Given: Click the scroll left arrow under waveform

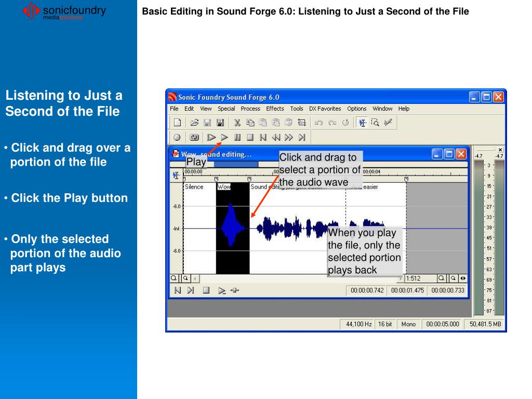Looking at the screenshot, I should [x=195, y=278].
